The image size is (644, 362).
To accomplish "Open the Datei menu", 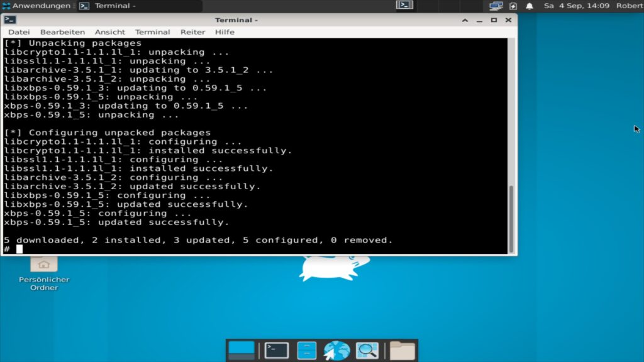I will pos(19,32).
